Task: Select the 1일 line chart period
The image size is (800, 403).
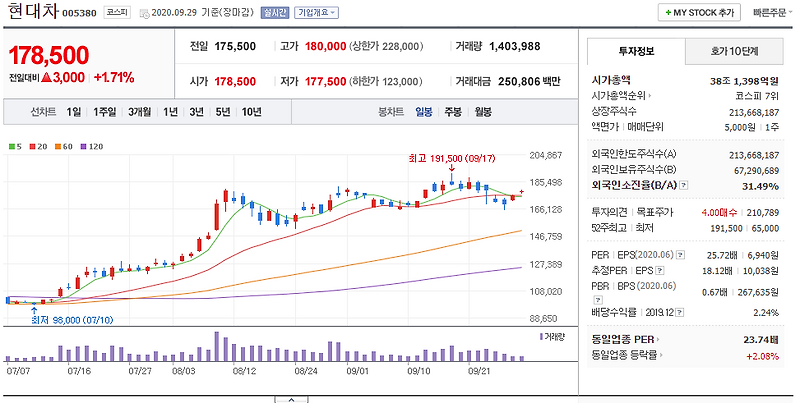Action: pyautogui.click(x=73, y=112)
